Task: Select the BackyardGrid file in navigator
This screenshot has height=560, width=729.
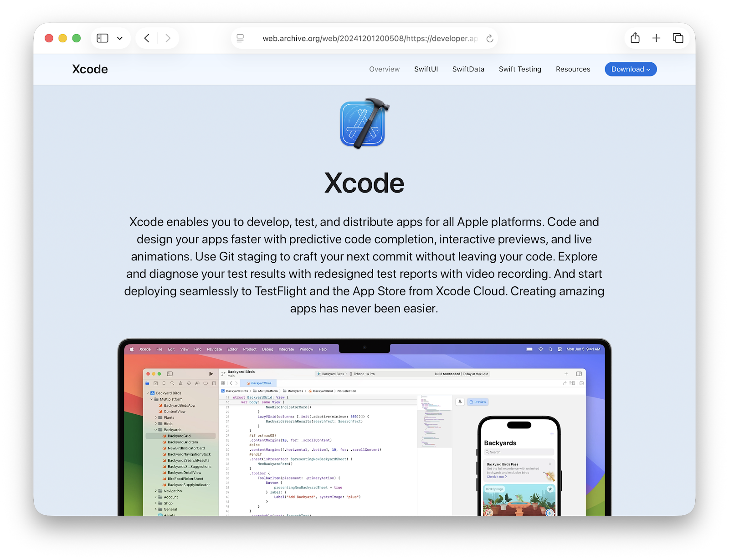Action: coord(181,436)
